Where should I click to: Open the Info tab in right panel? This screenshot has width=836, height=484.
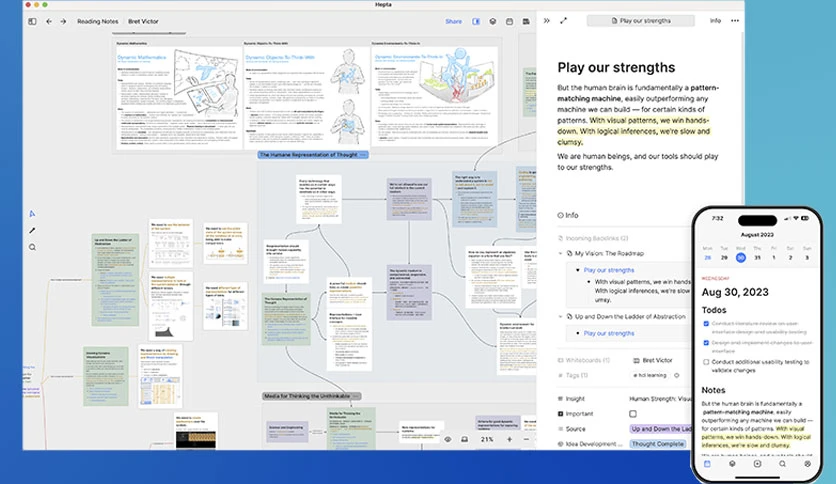pyautogui.click(x=715, y=21)
